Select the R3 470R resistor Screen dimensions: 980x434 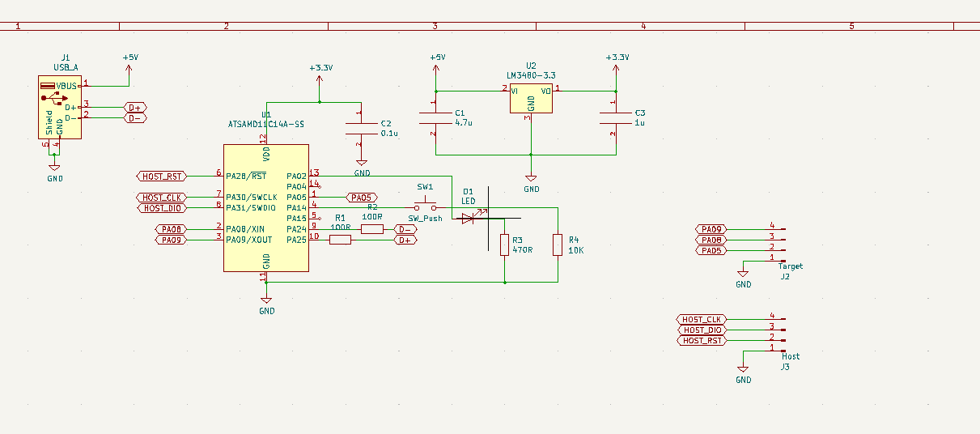(x=504, y=245)
